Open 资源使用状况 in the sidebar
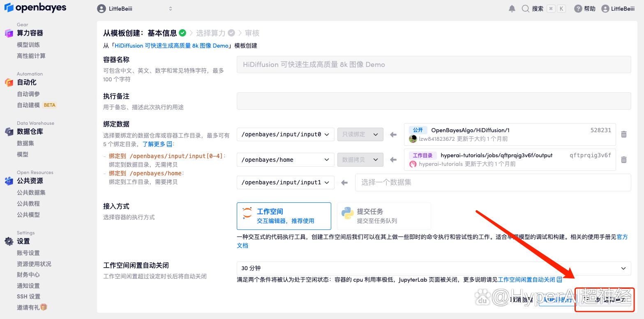Image resolution: width=644 pixels, height=319 pixels. 34,264
